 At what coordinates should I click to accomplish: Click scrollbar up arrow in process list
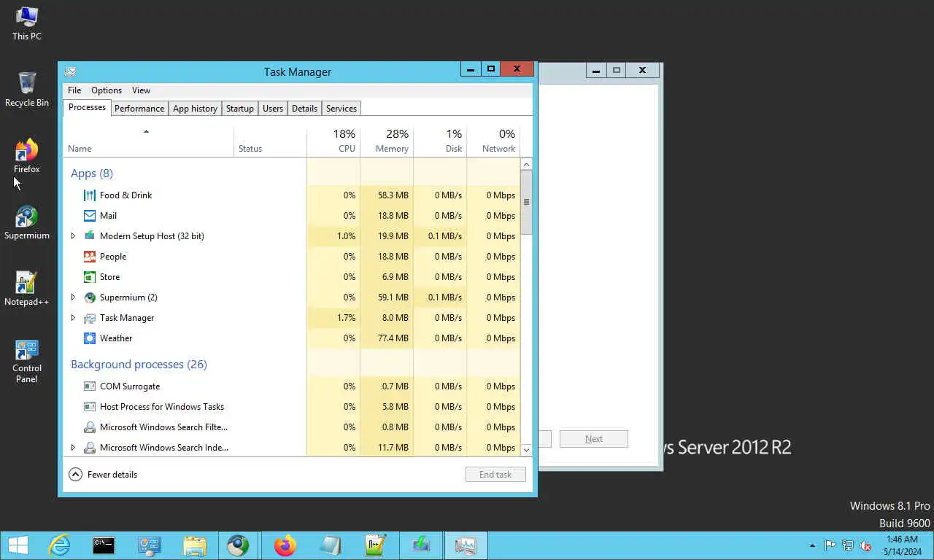[x=526, y=164]
